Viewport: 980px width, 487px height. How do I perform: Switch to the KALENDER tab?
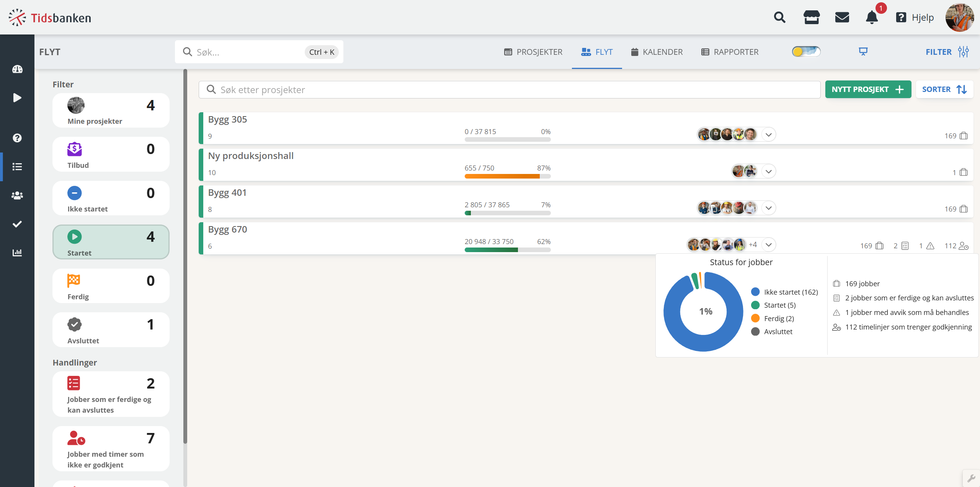657,52
